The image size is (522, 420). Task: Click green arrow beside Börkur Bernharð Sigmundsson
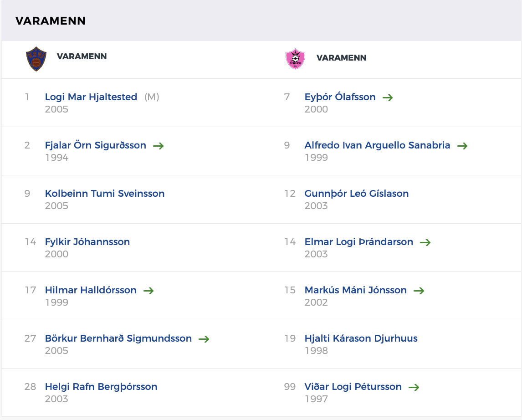(x=204, y=339)
